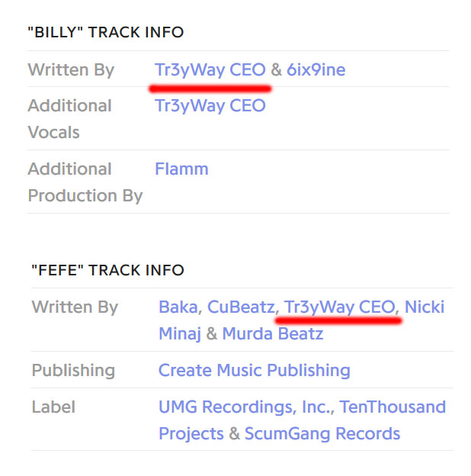Screen dimensions: 471x476
Task: Select the Additional Vocals row label
Action: tap(70, 119)
